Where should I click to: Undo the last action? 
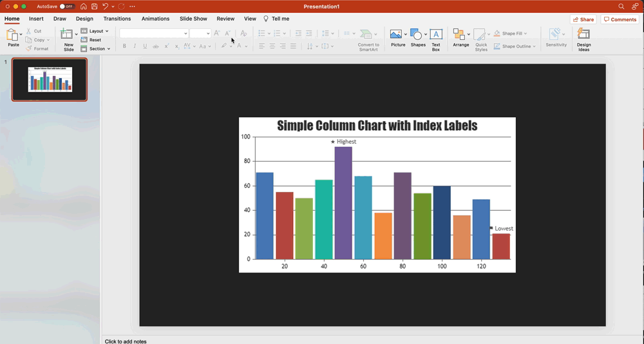pos(105,6)
